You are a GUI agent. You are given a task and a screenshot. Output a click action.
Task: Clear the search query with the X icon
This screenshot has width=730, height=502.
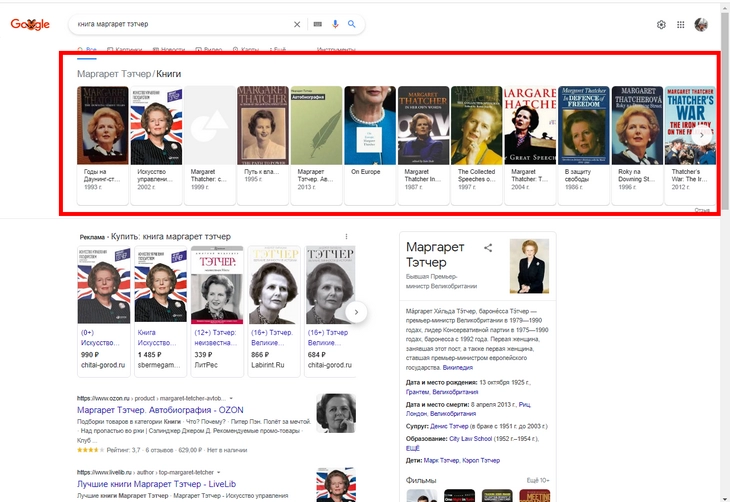pos(297,24)
